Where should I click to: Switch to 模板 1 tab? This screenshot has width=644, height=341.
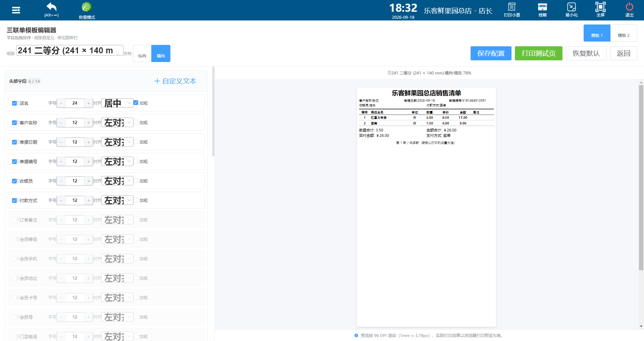[x=597, y=33]
